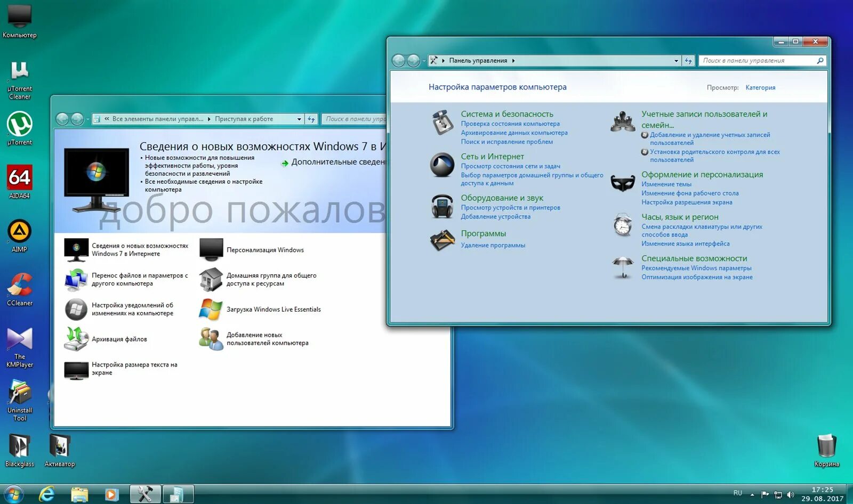853x504 pixels.
Task: Select Добавление новых пользователей компьютера item
Action: [x=254, y=339]
